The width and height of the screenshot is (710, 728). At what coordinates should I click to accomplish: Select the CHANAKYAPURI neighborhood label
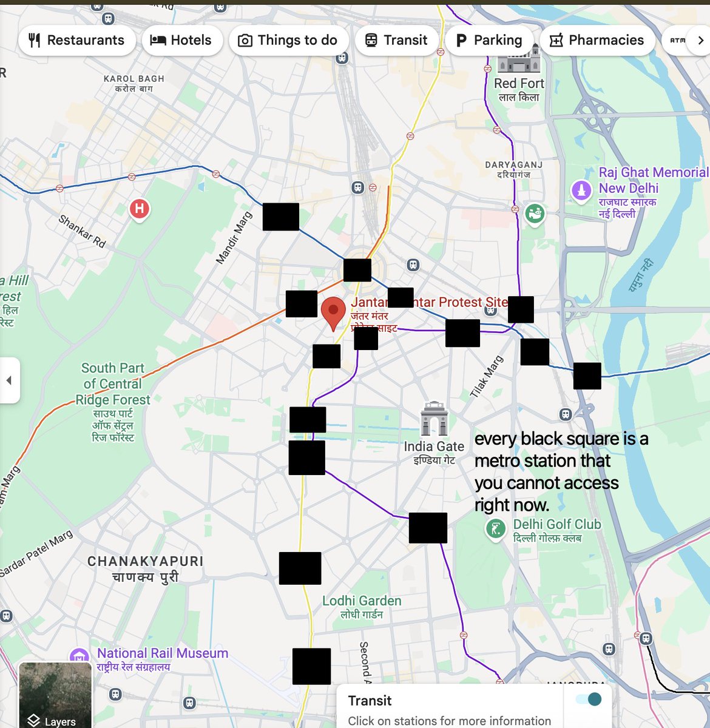[146, 568]
